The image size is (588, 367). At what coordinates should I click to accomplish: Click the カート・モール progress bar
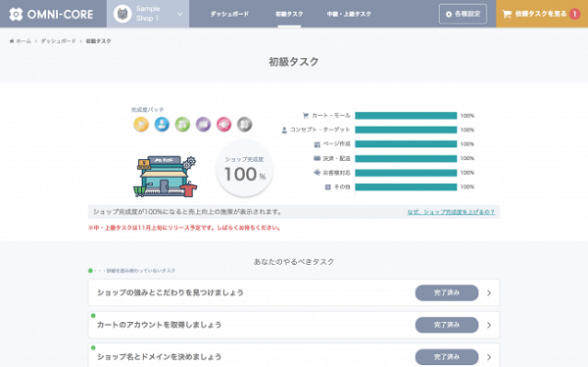(406, 116)
